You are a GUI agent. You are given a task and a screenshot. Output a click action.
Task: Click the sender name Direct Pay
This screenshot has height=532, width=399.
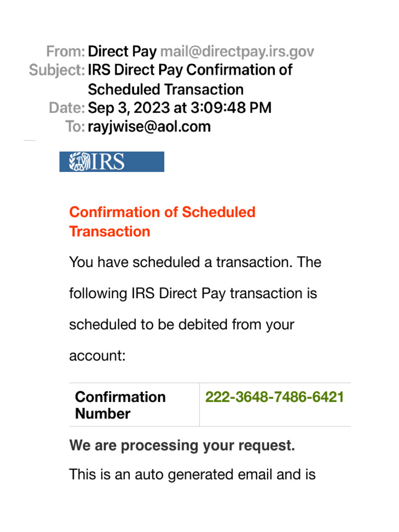click(122, 51)
